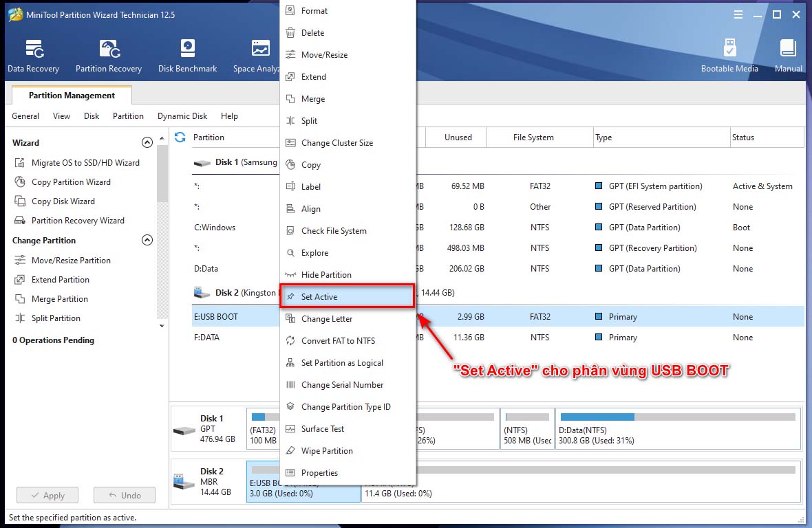Click the Apply button
The image size is (812, 528).
(x=47, y=496)
